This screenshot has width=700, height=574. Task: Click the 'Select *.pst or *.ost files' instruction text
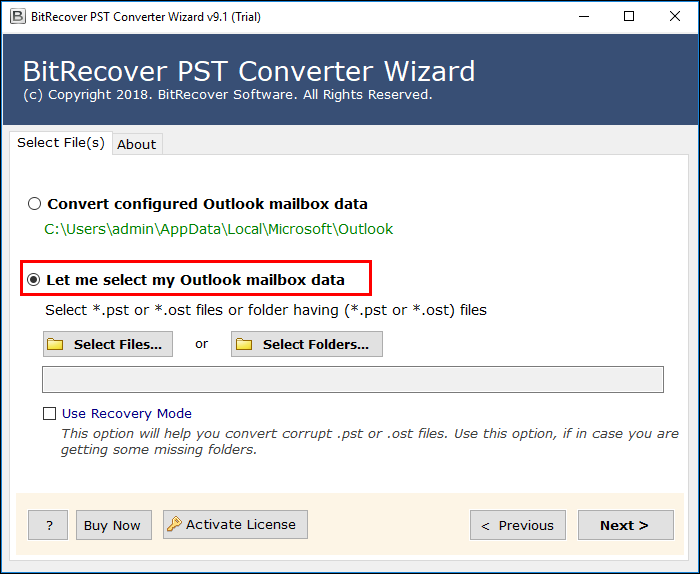click(266, 310)
